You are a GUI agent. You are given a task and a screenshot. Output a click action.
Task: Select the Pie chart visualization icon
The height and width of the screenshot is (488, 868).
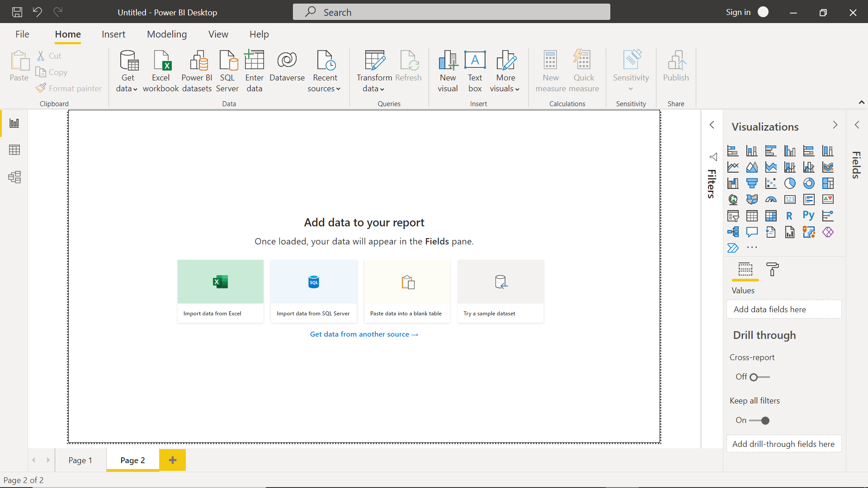click(789, 183)
